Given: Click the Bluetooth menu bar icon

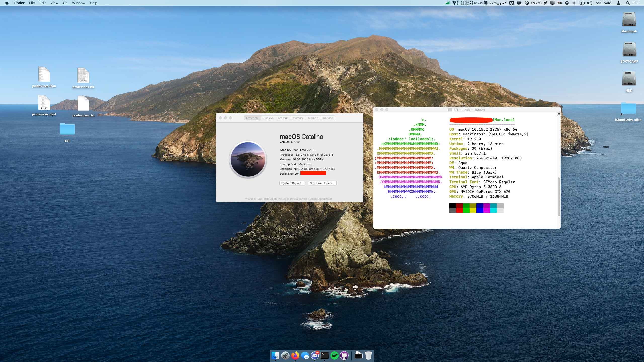Looking at the screenshot, I should tap(574, 3).
